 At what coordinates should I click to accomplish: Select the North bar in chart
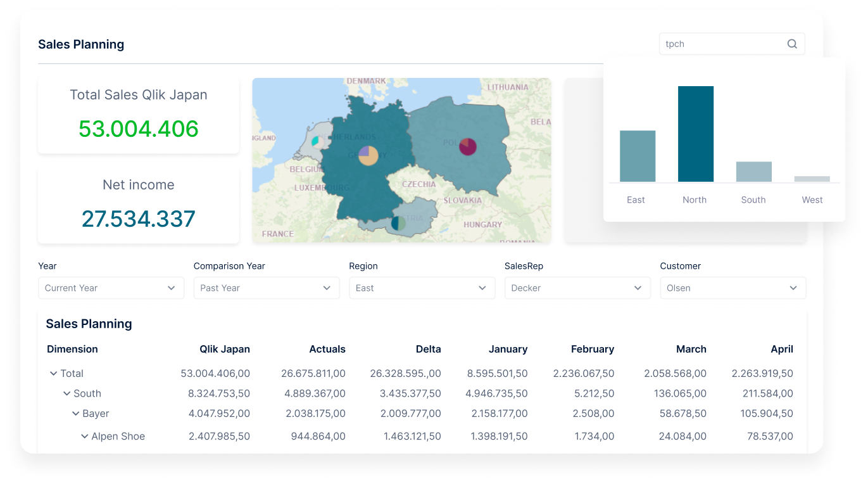click(x=695, y=134)
